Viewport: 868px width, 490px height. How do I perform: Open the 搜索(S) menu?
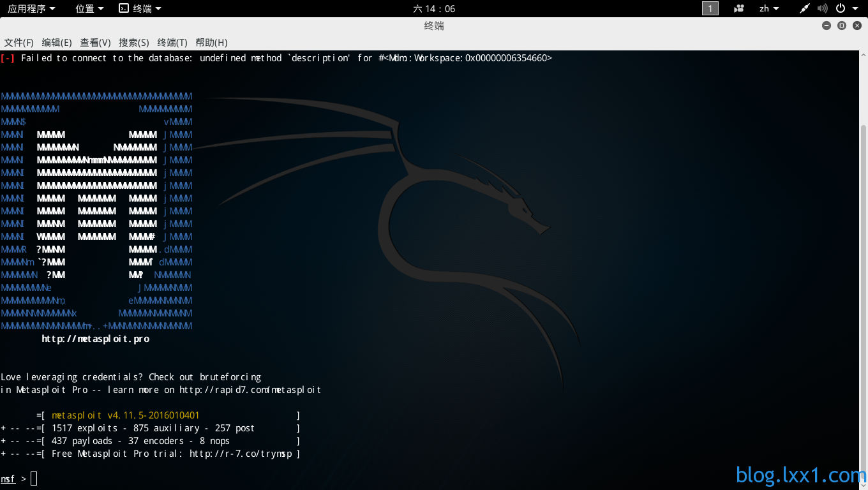tap(134, 42)
